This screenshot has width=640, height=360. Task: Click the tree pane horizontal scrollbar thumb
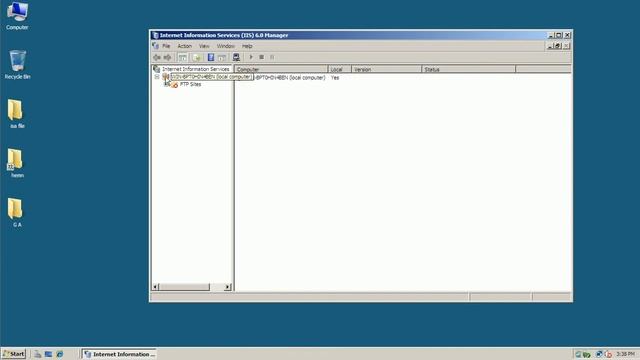point(184,287)
